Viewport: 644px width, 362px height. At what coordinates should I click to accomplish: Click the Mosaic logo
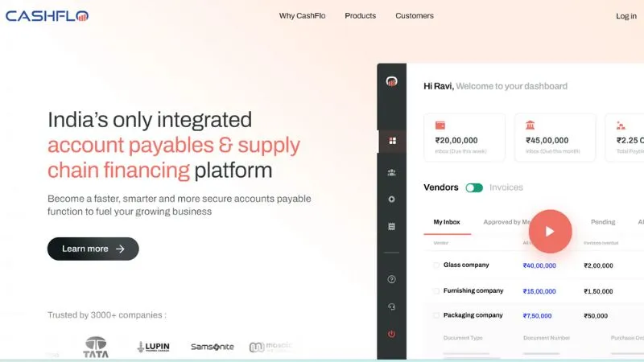tap(271, 347)
